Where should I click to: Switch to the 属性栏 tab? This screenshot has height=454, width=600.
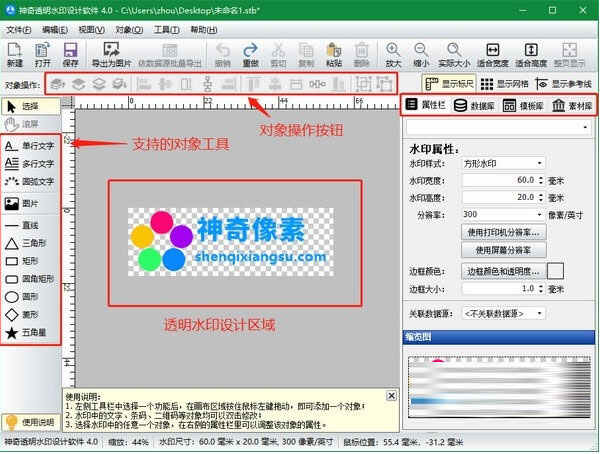[426, 105]
